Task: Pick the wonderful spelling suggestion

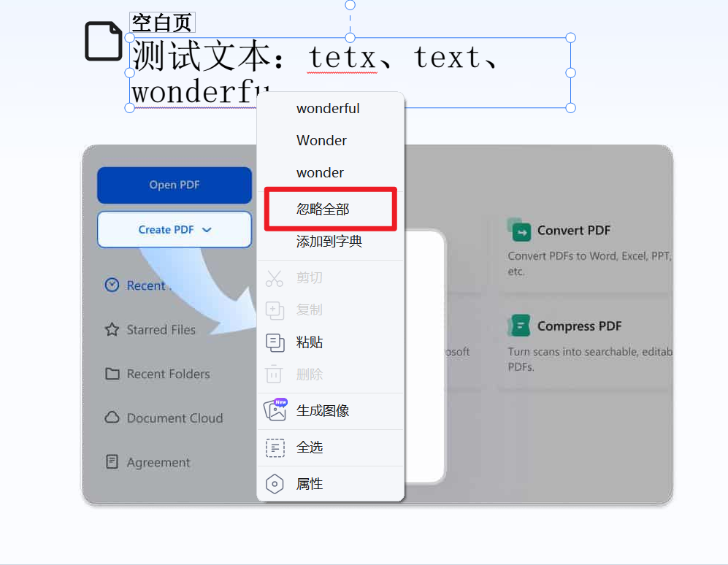Action: [x=327, y=108]
